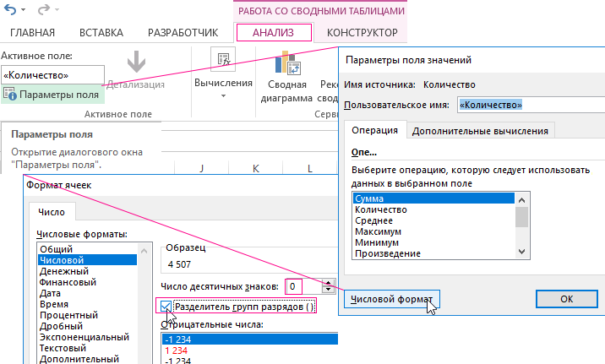The image size is (605, 364).
Task: Open the Undo history dropdown arrow
Action: point(24,9)
